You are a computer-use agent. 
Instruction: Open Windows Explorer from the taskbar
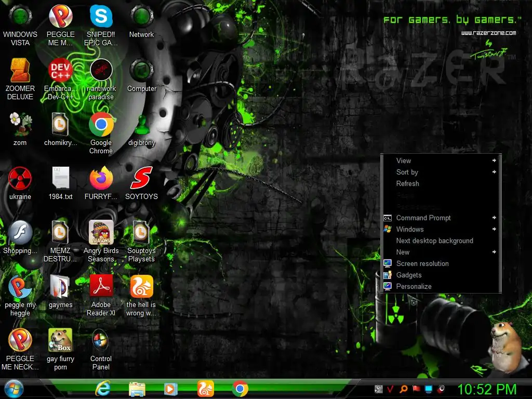pos(137,389)
